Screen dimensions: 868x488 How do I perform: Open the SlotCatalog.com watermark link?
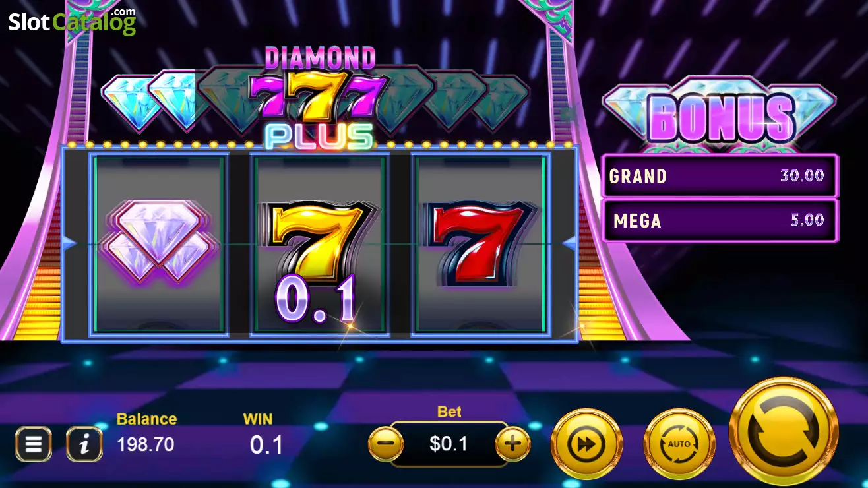[72, 21]
